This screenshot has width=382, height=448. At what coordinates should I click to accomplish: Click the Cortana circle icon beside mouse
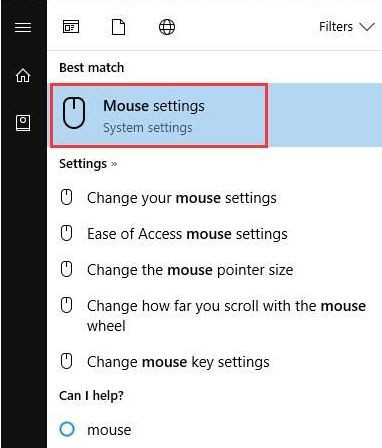point(67,429)
